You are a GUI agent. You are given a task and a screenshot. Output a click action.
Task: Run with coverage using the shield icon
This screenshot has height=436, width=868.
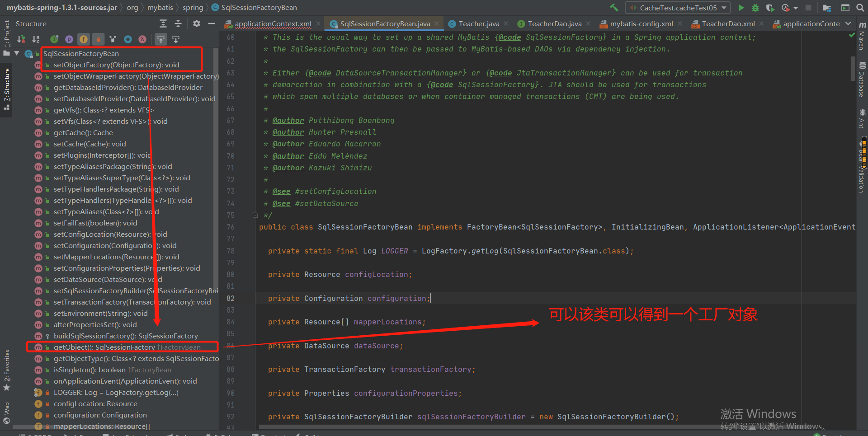click(770, 7)
